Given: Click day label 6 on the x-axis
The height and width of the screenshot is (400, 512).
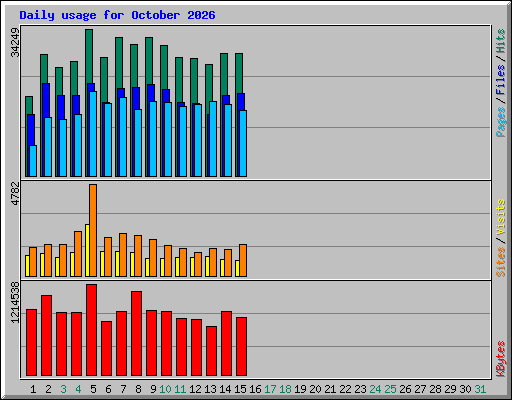Looking at the screenshot, I should 108,389.
